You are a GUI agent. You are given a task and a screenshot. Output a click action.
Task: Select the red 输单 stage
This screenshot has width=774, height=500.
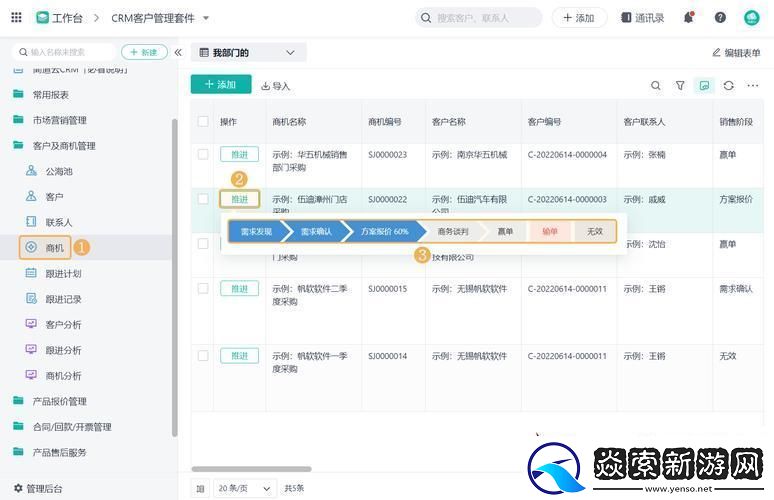550,231
